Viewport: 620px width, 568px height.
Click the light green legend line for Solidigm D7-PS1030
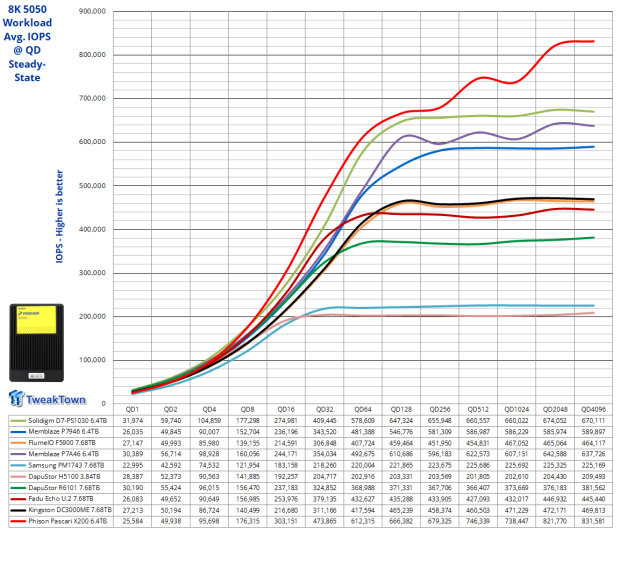tap(18, 421)
